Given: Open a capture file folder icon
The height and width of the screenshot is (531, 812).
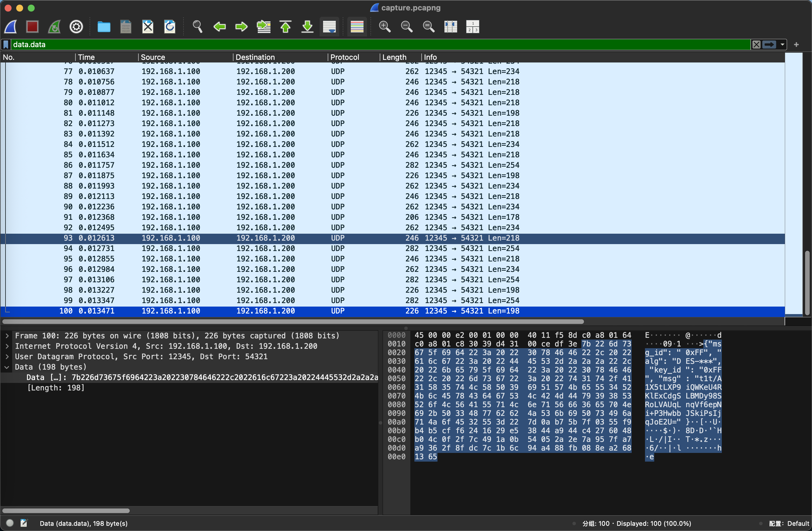Looking at the screenshot, I should [x=104, y=27].
